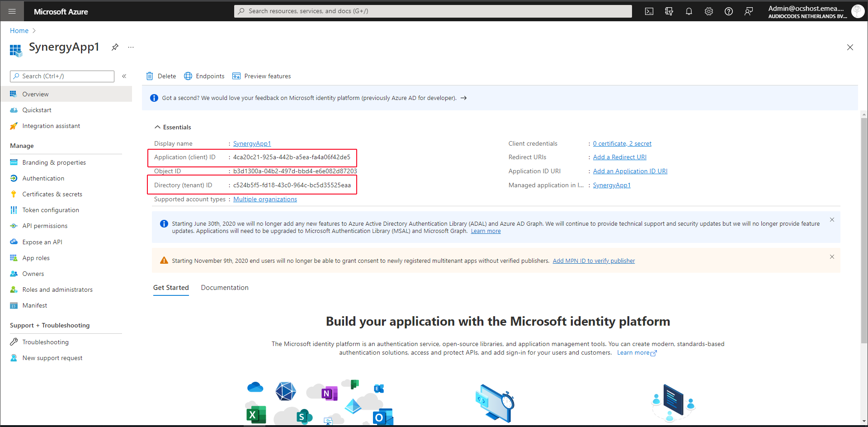Go to Home breadcrumb
The height and width of the screenshot is (427, 868).
pos(19,31)
